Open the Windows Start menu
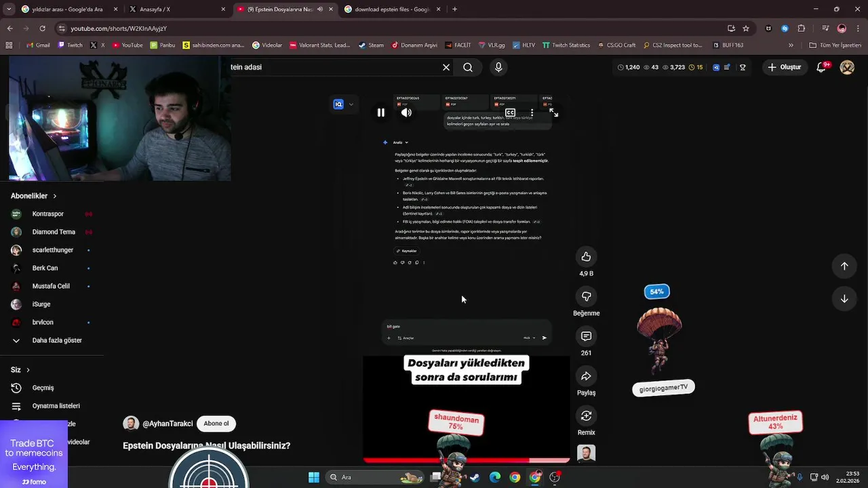 [314, 477]
